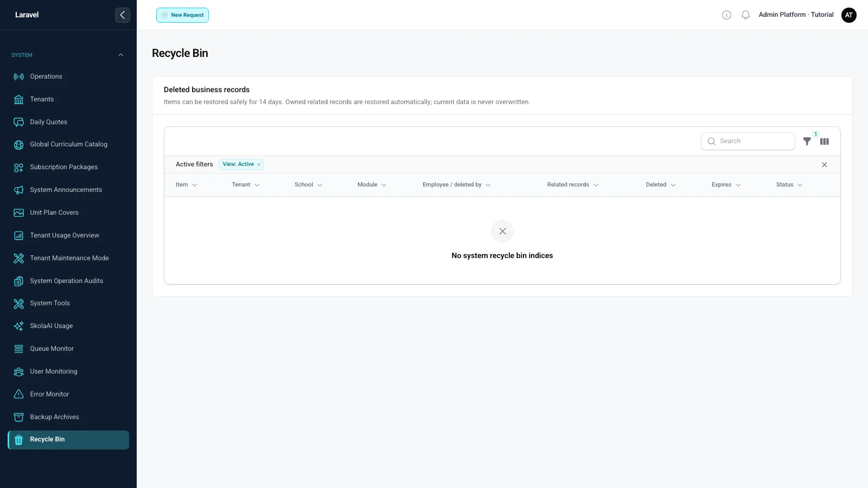Sort by the Expires column
The height and width of the screenshot is (488, 868).
coord(726,185)
